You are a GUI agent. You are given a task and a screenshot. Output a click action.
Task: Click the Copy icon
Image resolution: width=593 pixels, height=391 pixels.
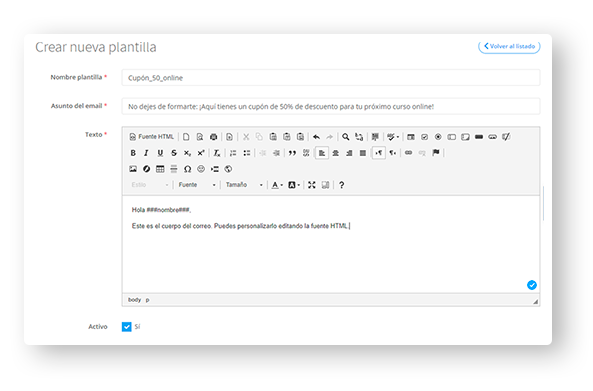[x=259, y=137]
